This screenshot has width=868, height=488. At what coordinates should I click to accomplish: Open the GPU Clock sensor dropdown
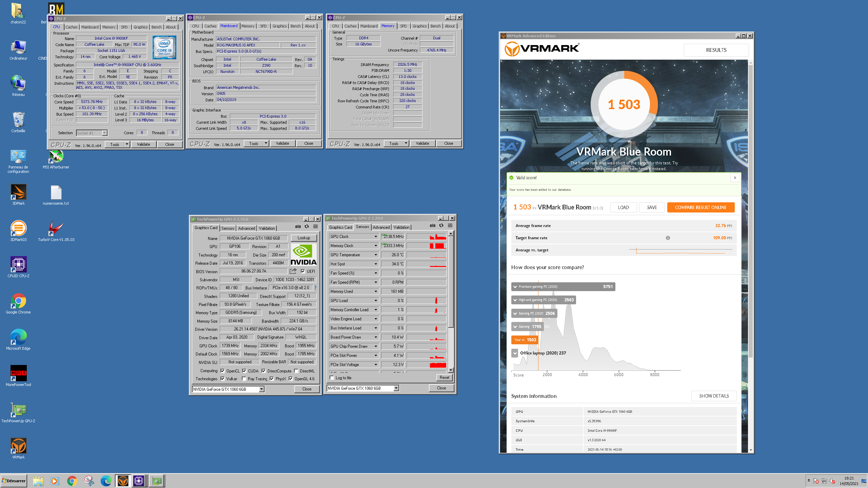pos(376,237)
